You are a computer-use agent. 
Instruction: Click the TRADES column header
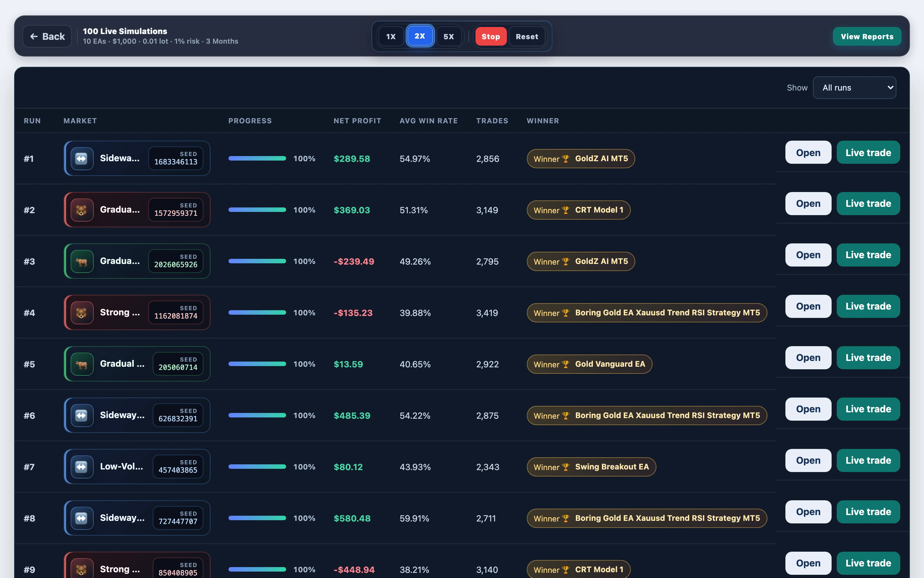coord(492,121)
